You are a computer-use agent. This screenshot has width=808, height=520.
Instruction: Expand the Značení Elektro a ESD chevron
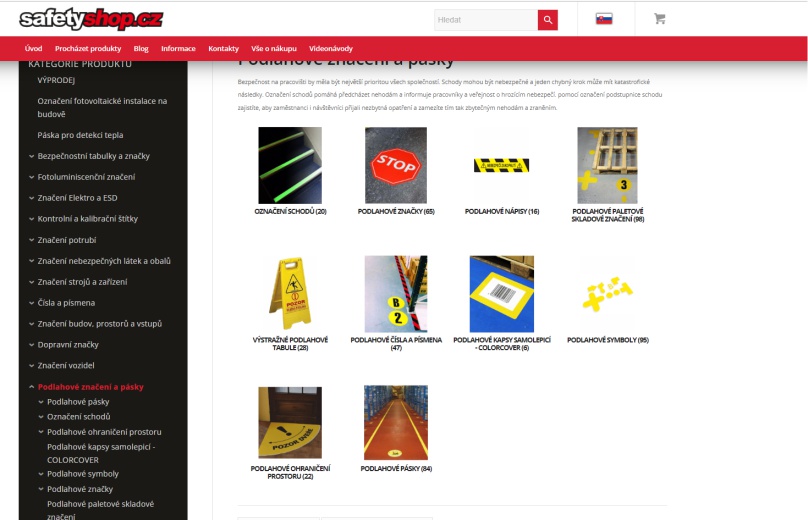pos(31,198)
